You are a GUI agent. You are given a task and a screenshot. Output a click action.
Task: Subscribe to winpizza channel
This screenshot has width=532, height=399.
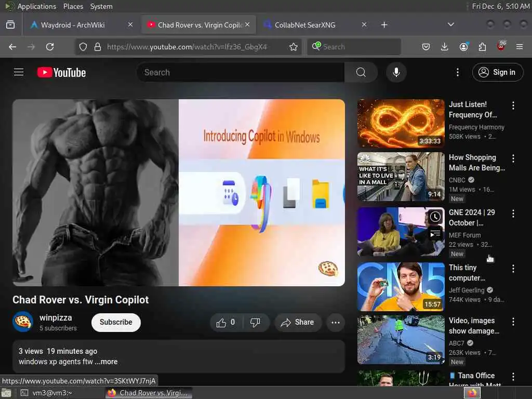(116, 322)
